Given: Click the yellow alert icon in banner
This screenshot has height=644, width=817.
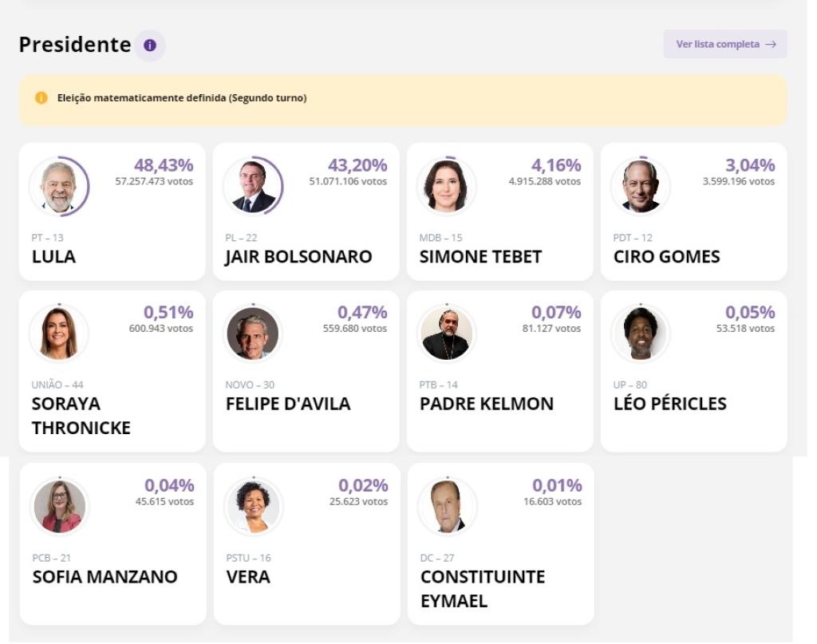Looking at the screenshot, I should [x=41, y=98].
